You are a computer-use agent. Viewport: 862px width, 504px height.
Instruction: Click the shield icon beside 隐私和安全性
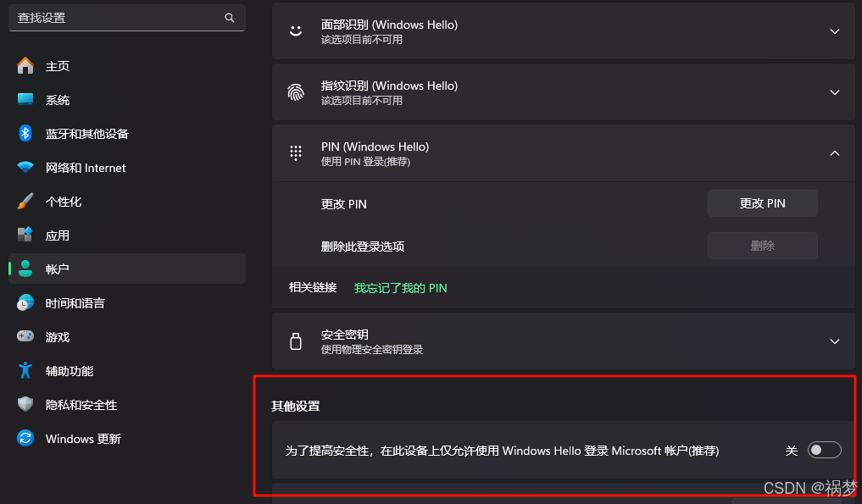[25, 405]
